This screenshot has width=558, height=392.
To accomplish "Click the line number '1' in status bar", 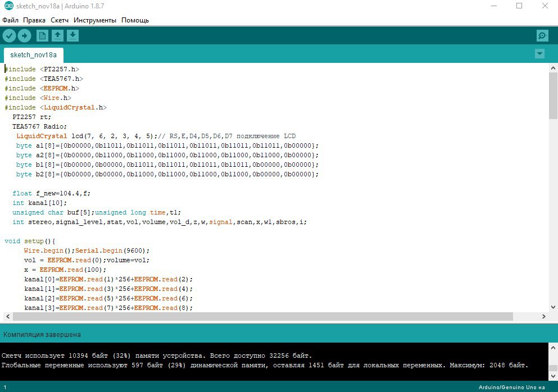I will click(5, 388).
